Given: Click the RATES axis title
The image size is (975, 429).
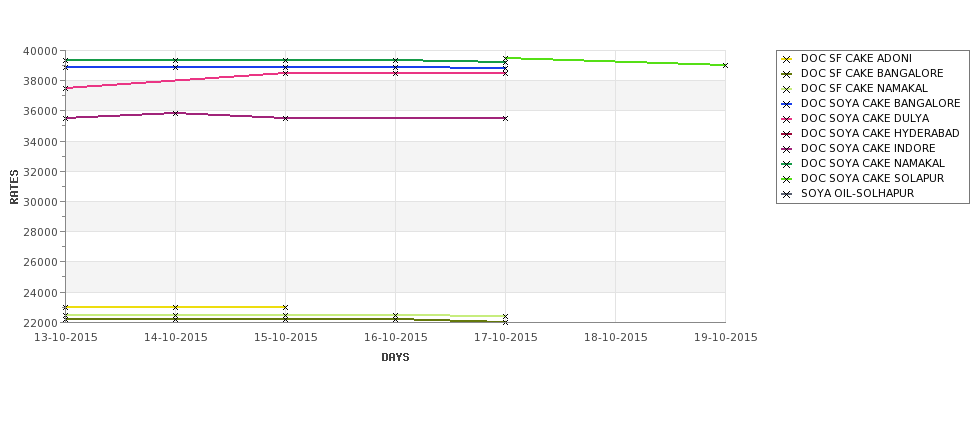Looking at the screenshot, I should [x=14, y=187].
